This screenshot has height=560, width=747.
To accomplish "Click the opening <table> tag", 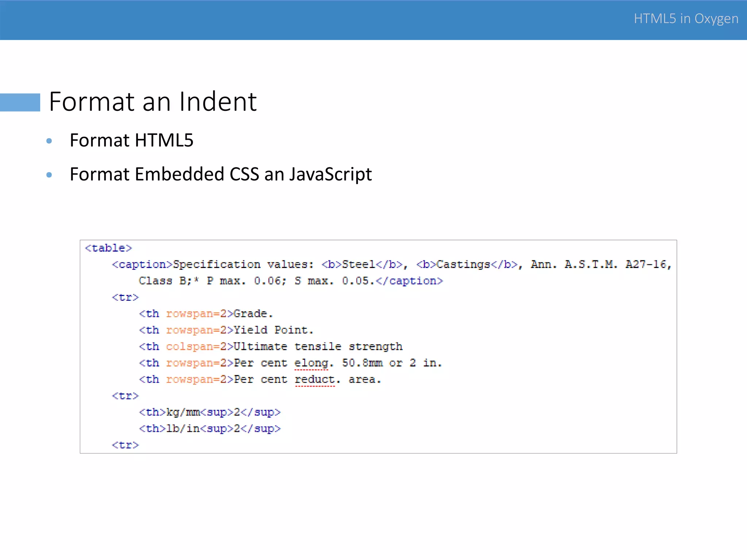I will coord(108,248).
